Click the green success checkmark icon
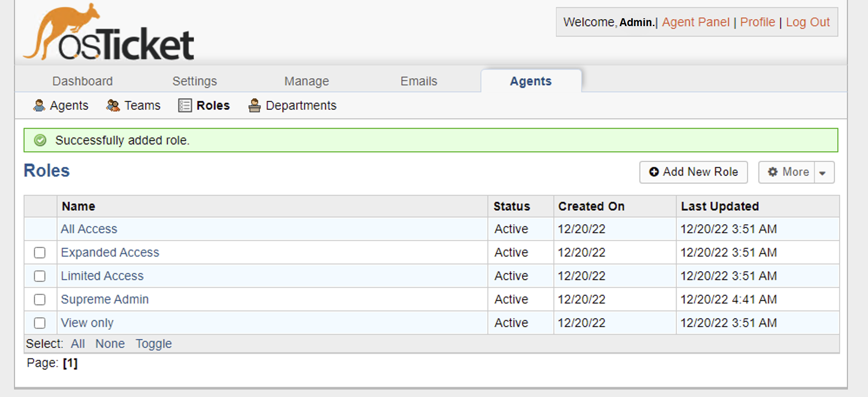Image resolution: width=868 pixels, height=397 pixels. tap(40, 140)
